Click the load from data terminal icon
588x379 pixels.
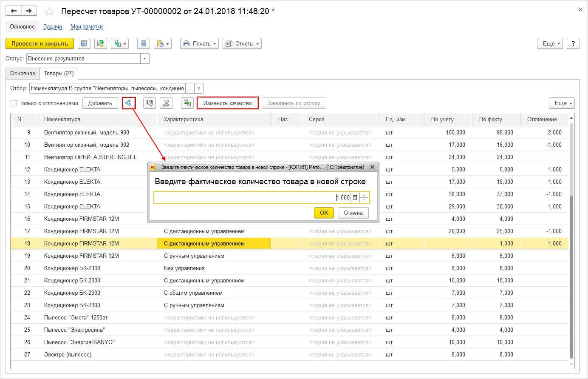pyautogui.click(x=187, y=103)
